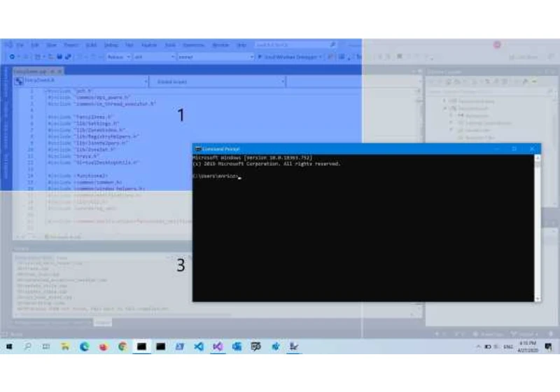Open the Global Scope dropdown

point(217,81)
